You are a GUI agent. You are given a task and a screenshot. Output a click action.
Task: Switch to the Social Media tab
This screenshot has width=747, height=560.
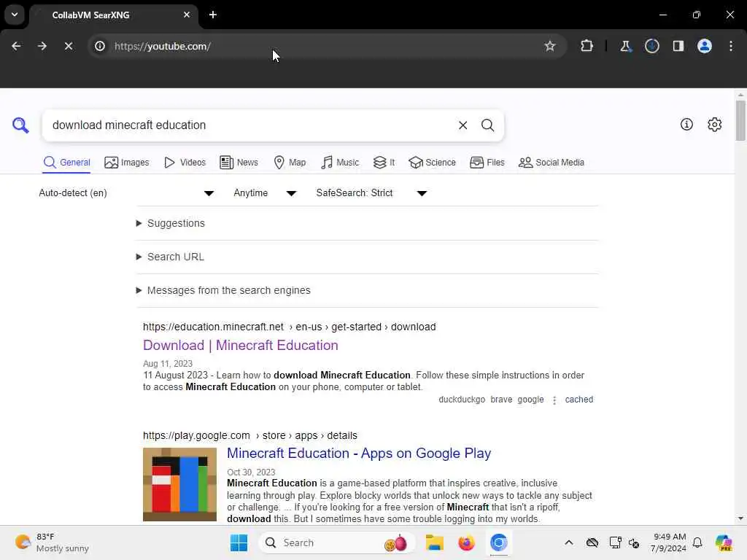(x=551, y=163)
